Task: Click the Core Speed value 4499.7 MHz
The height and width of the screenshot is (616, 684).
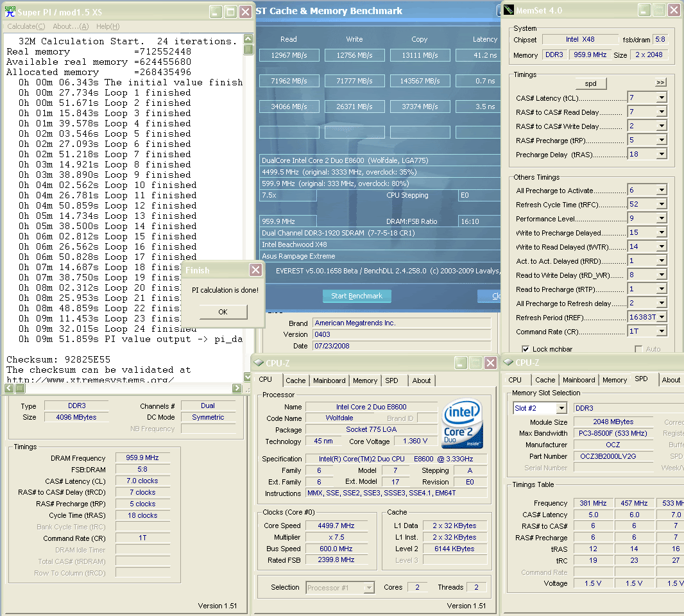Action: coord(336,526)
